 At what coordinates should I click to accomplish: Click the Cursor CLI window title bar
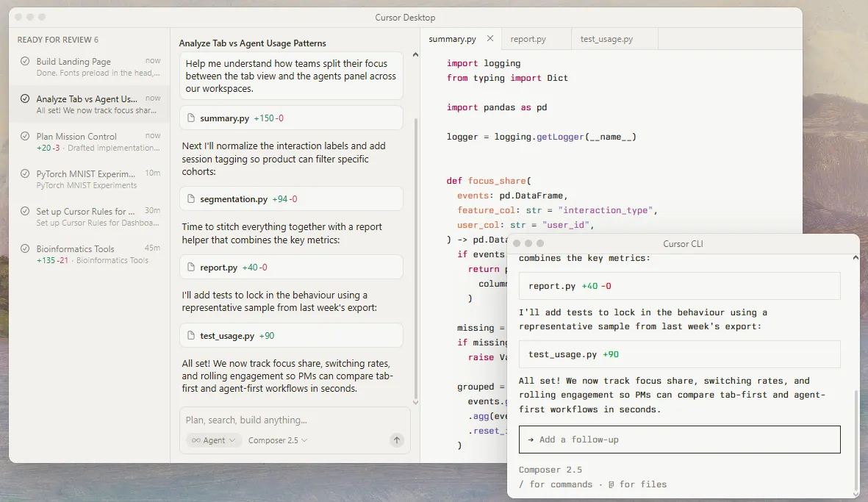coord(683,243)
